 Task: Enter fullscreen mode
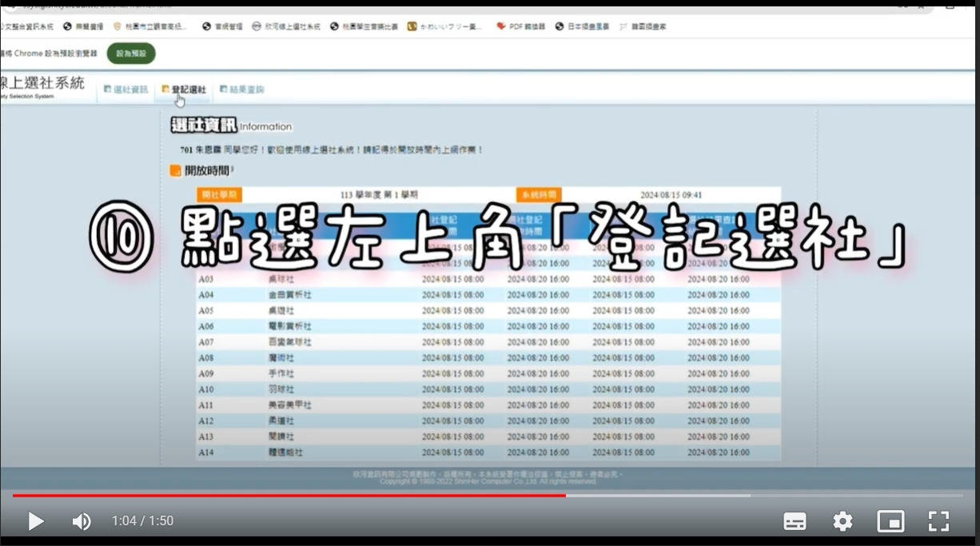point(938,521)
